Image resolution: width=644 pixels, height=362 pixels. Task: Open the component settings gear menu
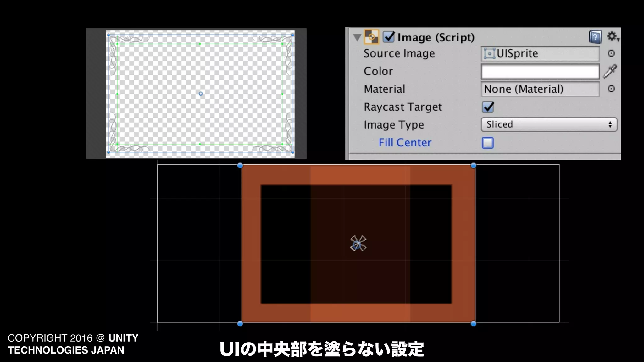[613, 36]
